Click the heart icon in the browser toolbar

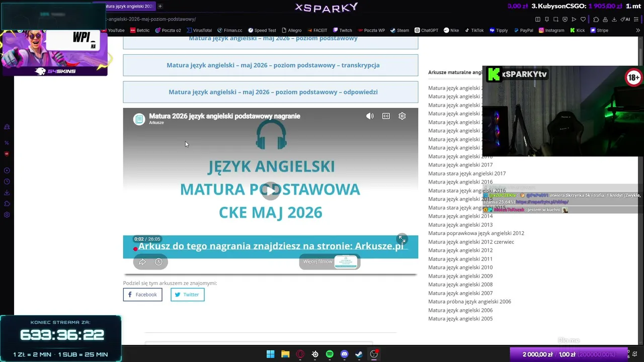583,19
